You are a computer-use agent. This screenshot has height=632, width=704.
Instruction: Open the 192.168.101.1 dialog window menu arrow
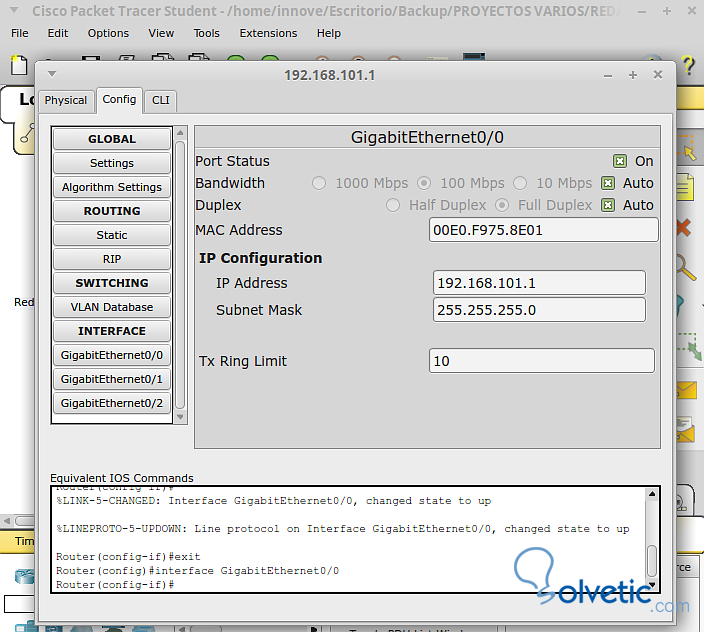coord(52,74)
